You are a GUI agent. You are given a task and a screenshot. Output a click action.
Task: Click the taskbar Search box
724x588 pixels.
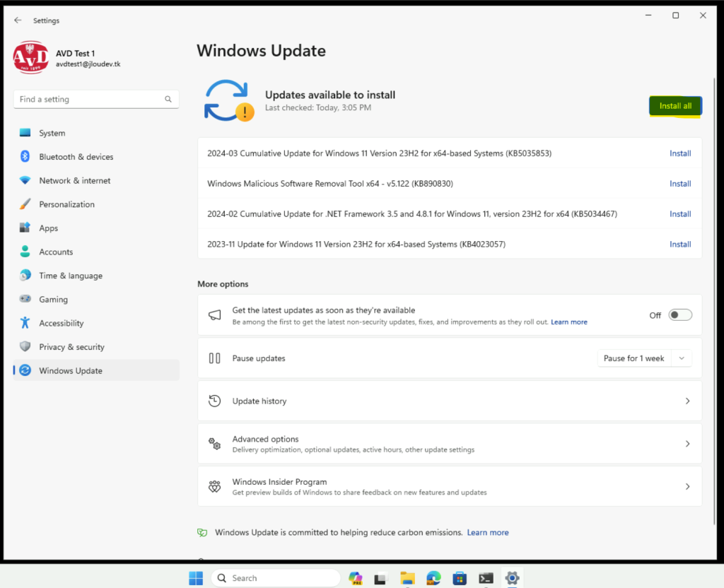(x=276, y=578)
